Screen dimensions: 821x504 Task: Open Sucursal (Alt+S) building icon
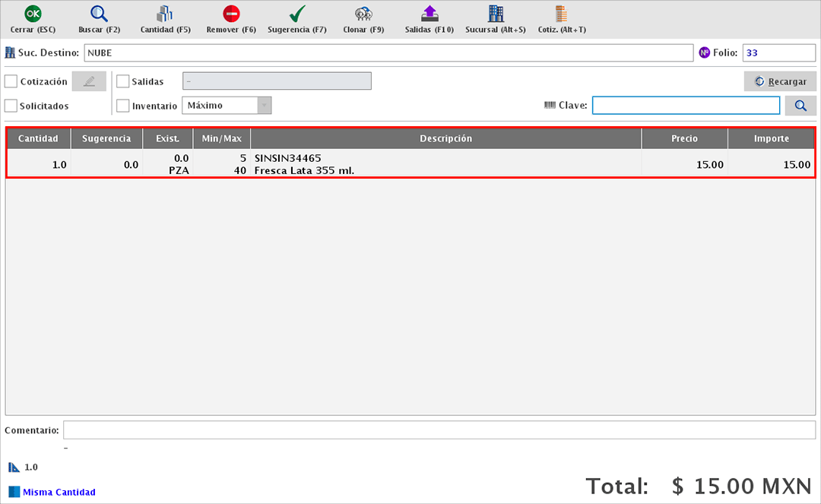496,14
